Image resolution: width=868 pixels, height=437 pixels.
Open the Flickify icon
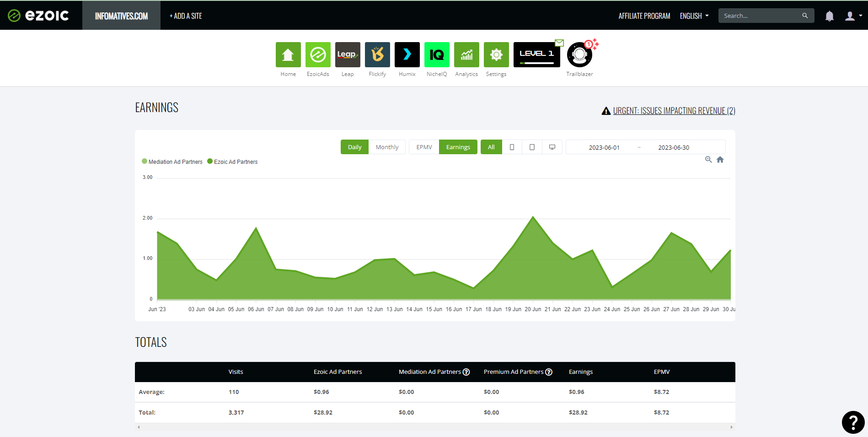(377, 54)
